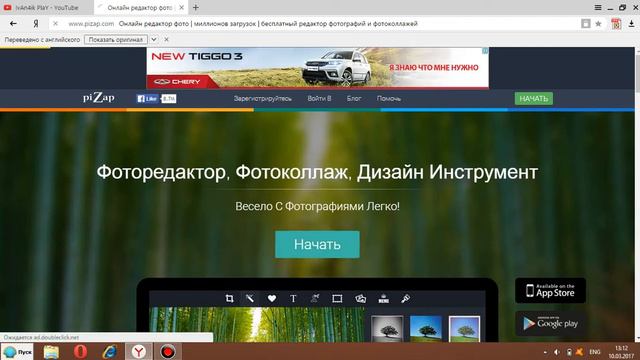640x360 pixels.
Task: Launch Internet Explorer from the taskbar
Action: click(x=109, y=351)
